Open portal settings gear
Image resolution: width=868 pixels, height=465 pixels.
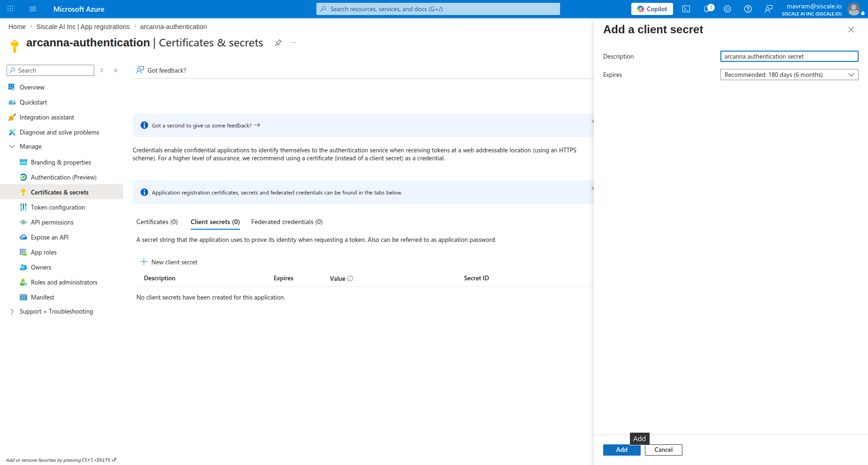click(x=727, y=9)
